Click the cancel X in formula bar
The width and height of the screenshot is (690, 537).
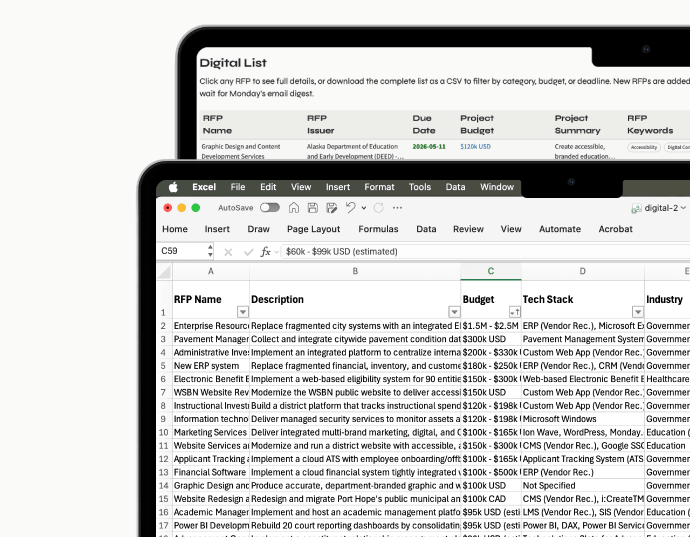pos(228,252)
